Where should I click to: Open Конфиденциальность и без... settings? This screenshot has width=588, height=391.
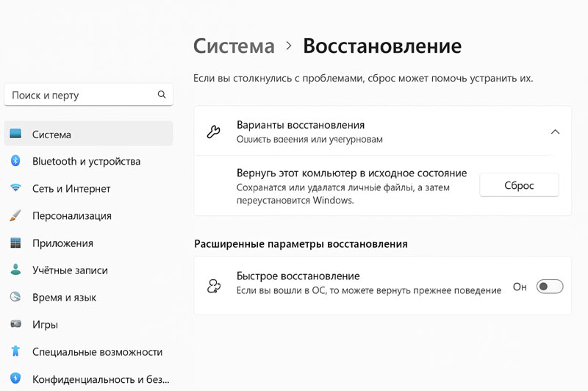click(x=88, y=379)
